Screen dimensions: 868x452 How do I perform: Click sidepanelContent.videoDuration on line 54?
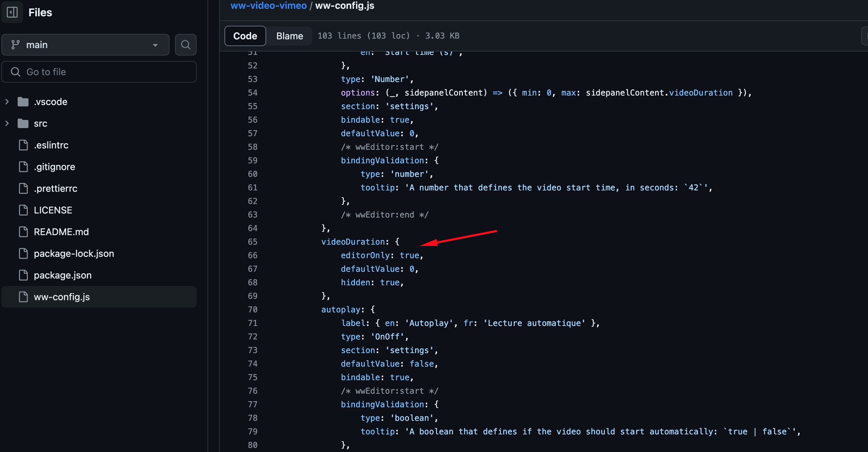[659, 93]
